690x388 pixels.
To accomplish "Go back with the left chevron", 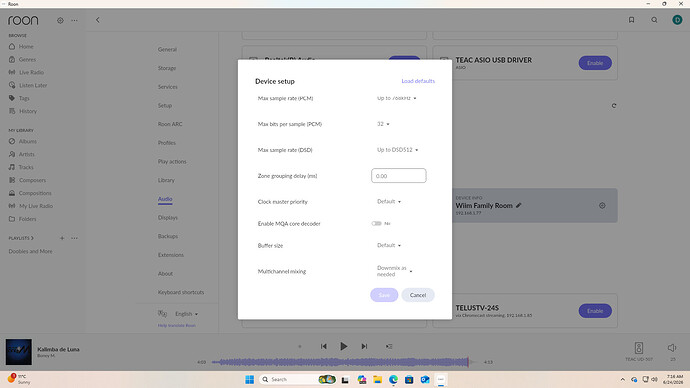I will coord(98,20).
